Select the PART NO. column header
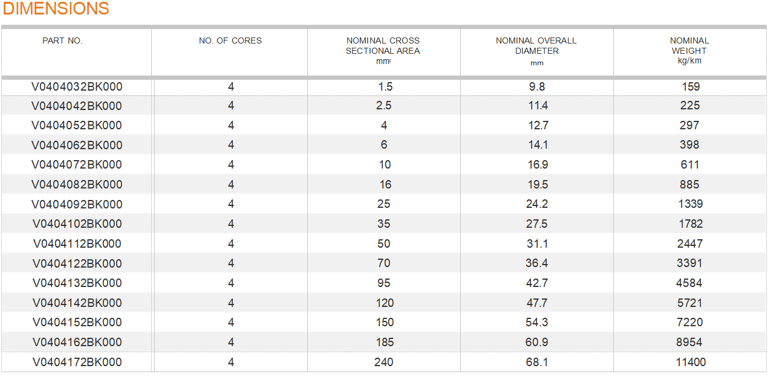The image size is (768, 377). click(x=62, y=41)
